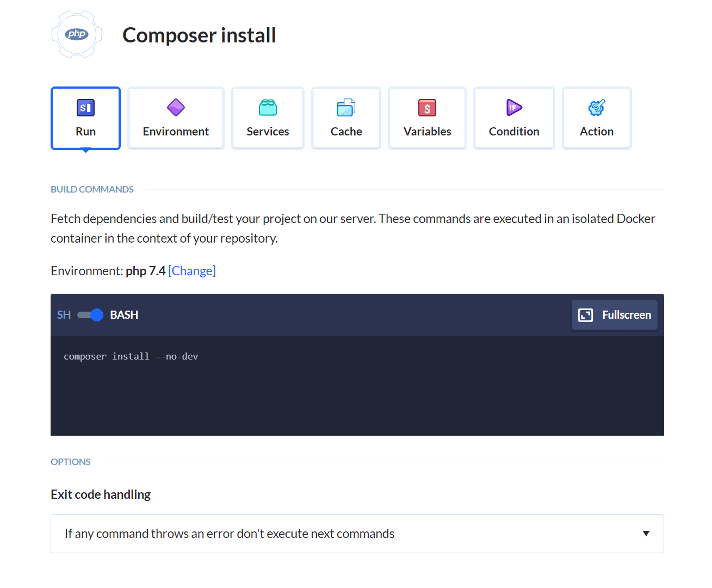Screen dimensions: 712x588
Task: Click inside the build commands code editor
Action: 357,392
